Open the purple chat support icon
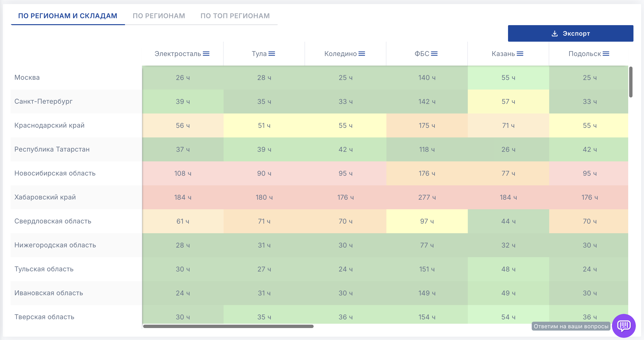 pos(624,325)
